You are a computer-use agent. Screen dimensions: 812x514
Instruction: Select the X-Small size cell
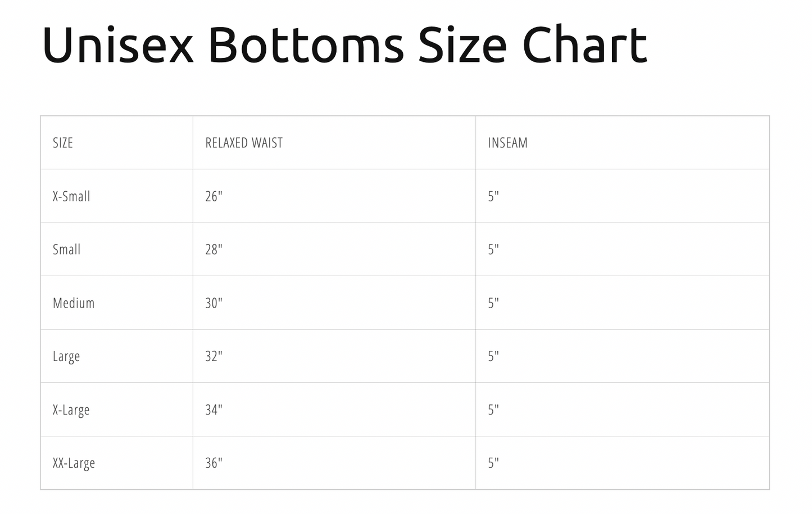click(x=71, y=196)
